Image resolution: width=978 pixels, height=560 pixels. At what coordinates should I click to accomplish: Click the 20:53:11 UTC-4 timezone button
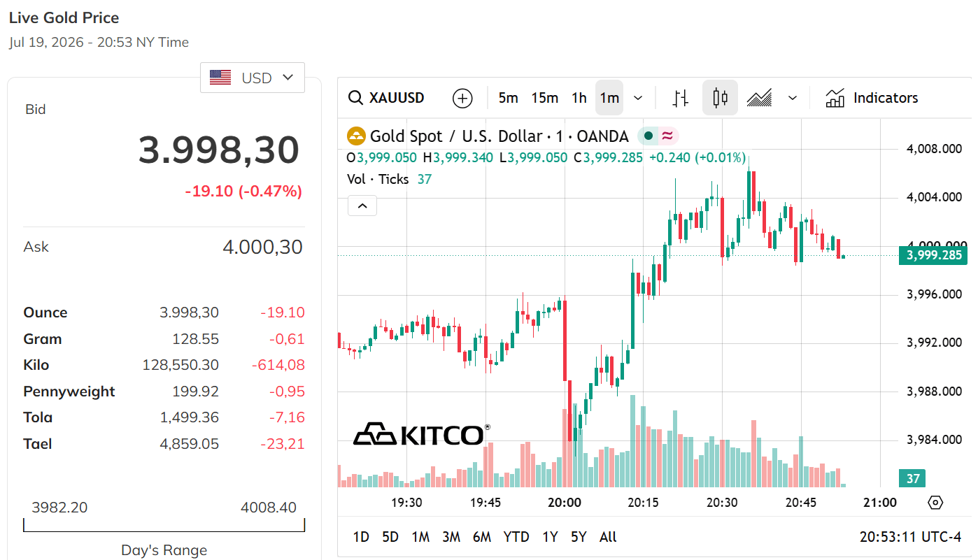click(910, 537)
